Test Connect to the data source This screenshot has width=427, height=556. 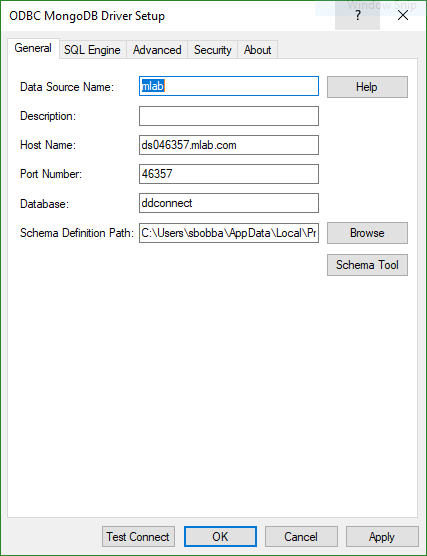138,536
